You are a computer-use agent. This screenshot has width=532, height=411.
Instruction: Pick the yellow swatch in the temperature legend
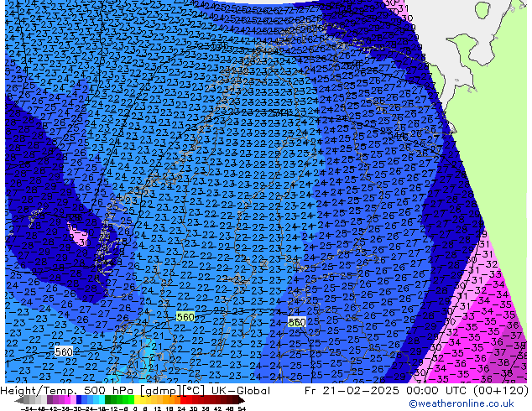click(x=137, y=399)
